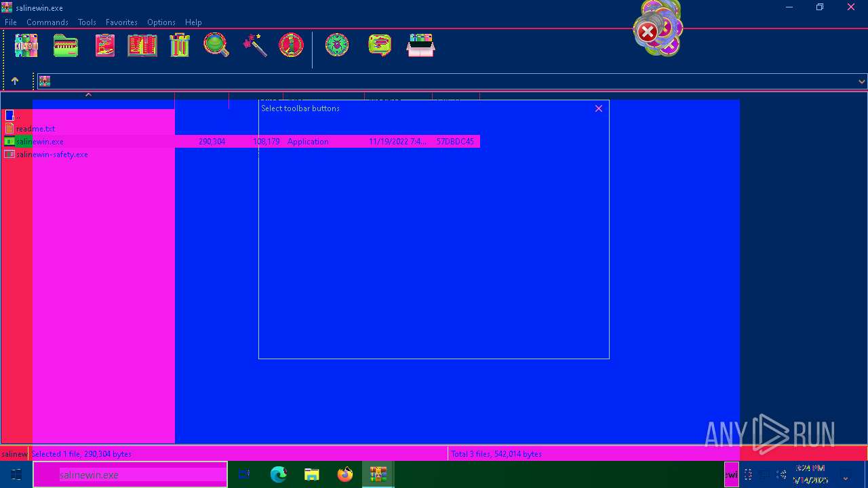The image size is (868, 488).
Task: Click the Application type cell
Action: (x=308, y=142)
